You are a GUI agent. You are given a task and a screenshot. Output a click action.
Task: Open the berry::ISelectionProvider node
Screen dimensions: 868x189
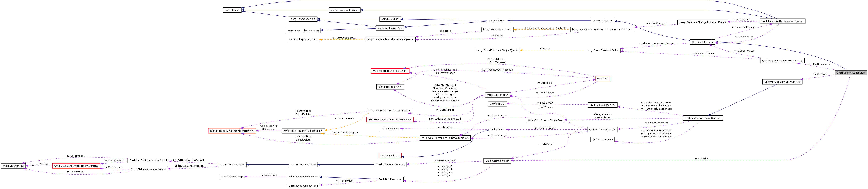coord(344,10)
